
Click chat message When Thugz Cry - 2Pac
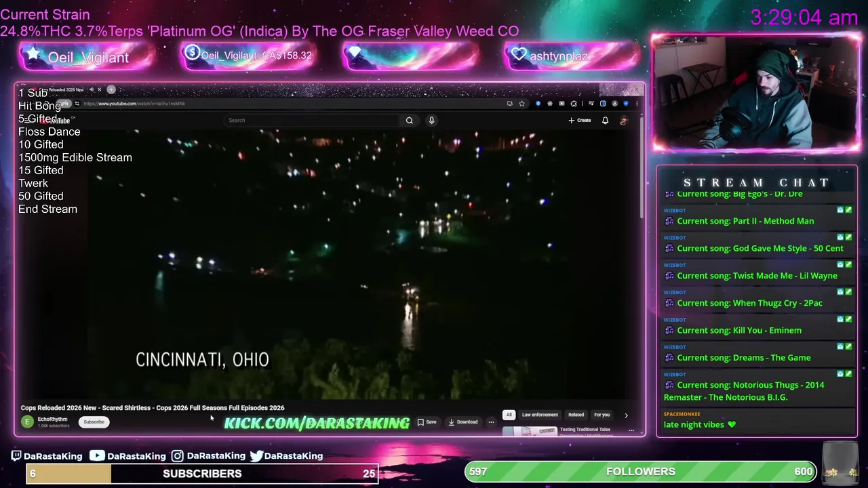pyautogui.click(x=749, y=303)
